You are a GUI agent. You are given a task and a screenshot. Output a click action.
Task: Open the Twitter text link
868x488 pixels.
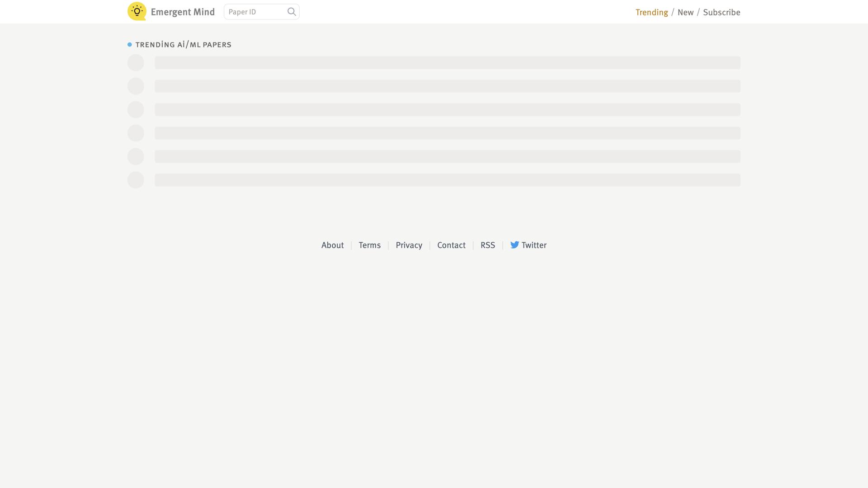(534, 245)
